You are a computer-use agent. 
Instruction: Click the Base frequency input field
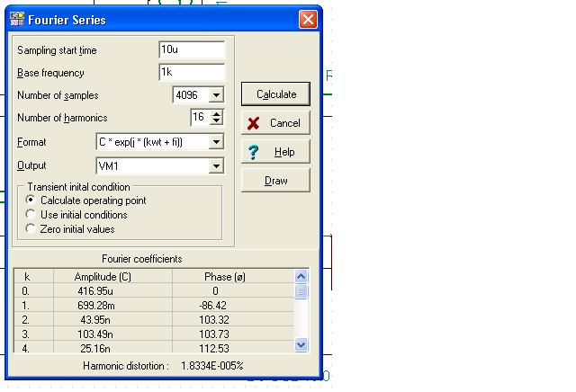192,72
